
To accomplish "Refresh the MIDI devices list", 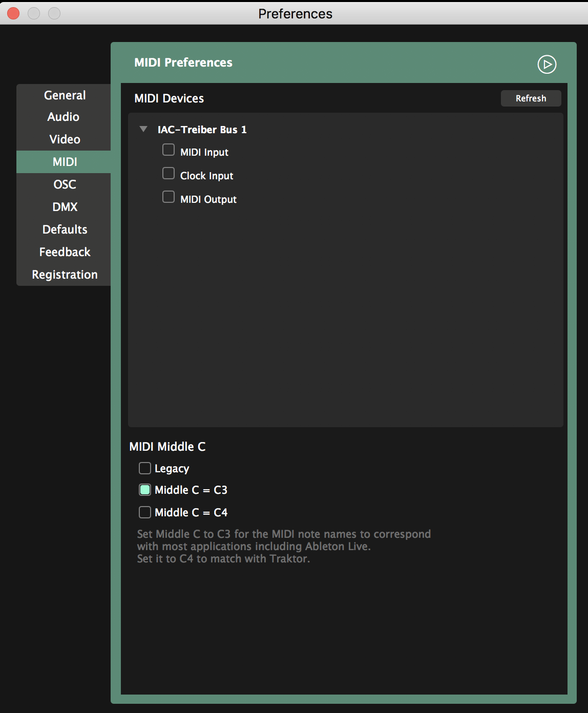I will 531,98.
